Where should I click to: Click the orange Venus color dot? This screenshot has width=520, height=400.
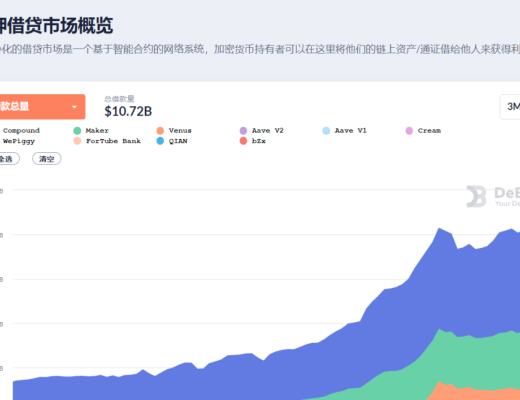coord(160,131)
